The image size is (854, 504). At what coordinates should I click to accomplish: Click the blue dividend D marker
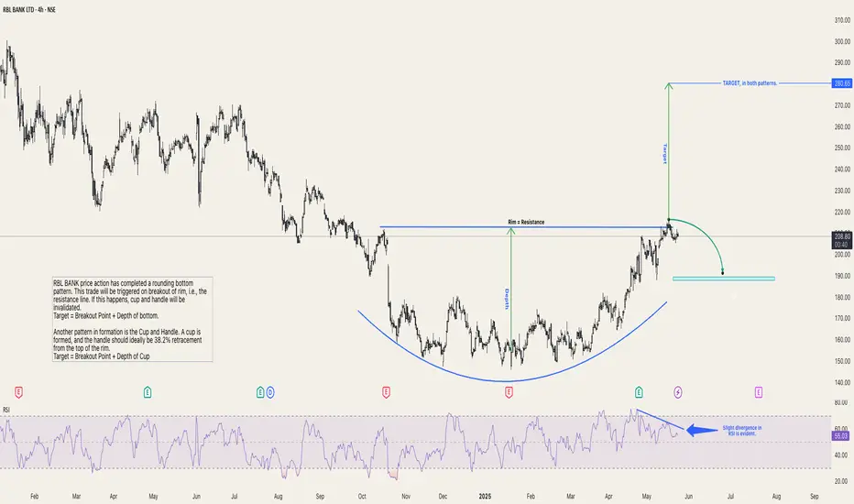click(270, 392)
